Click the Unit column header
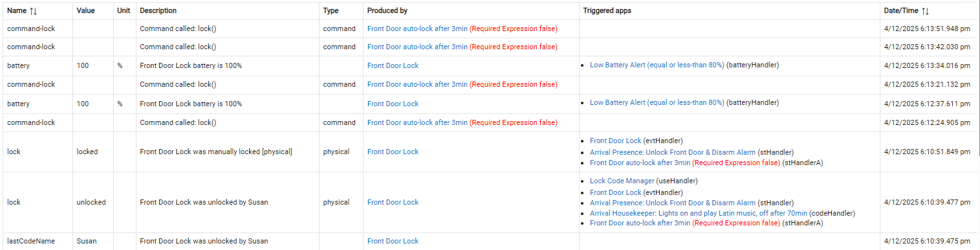980x250 pixels. (x=123, y=11)
